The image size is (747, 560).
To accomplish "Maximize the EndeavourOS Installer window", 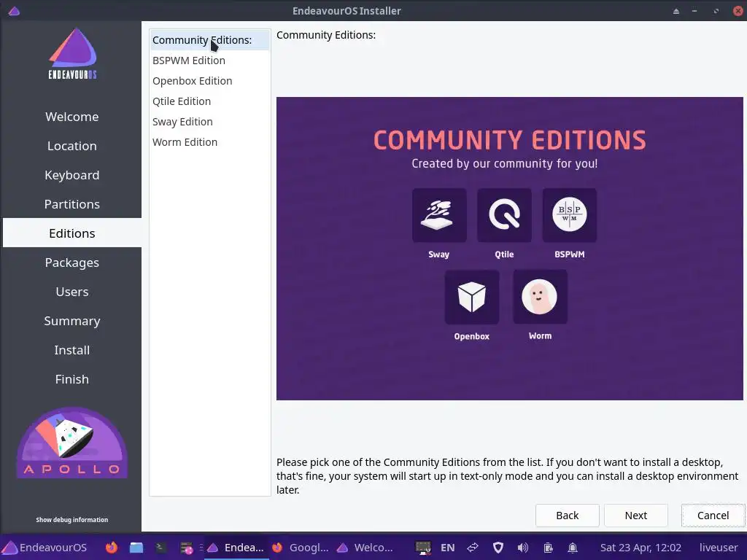I will [716, 11].
